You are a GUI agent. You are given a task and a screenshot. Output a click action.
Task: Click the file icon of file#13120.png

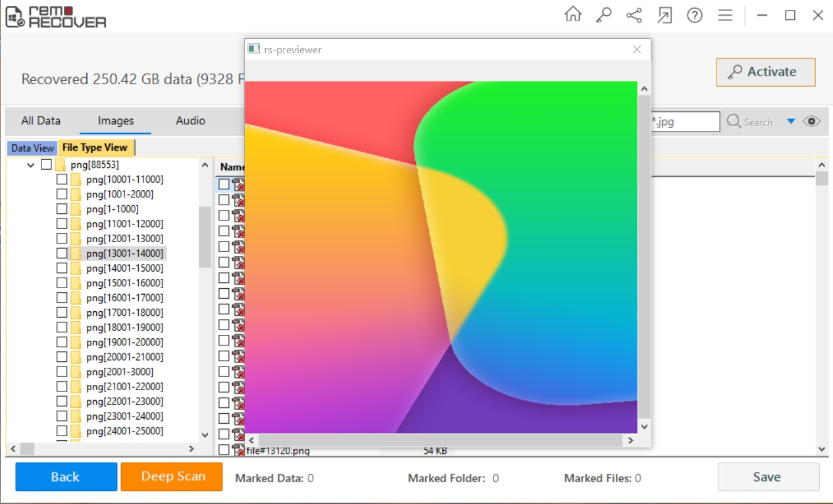tap(239, 450)
